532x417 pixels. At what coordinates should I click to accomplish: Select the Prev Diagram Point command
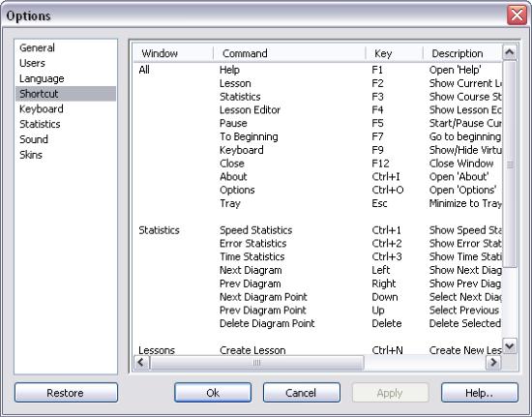pyautogui.click(x=262, y=311)
